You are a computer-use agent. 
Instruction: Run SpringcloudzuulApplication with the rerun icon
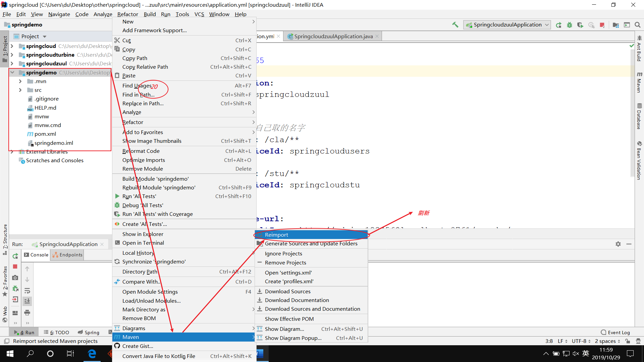(558, 25)
